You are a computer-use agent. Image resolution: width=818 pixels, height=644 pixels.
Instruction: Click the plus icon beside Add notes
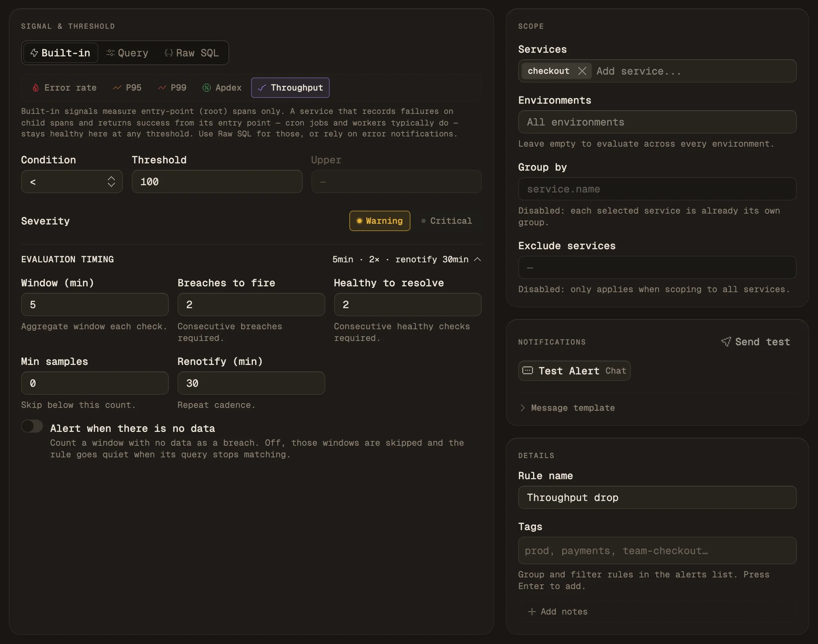532,612
